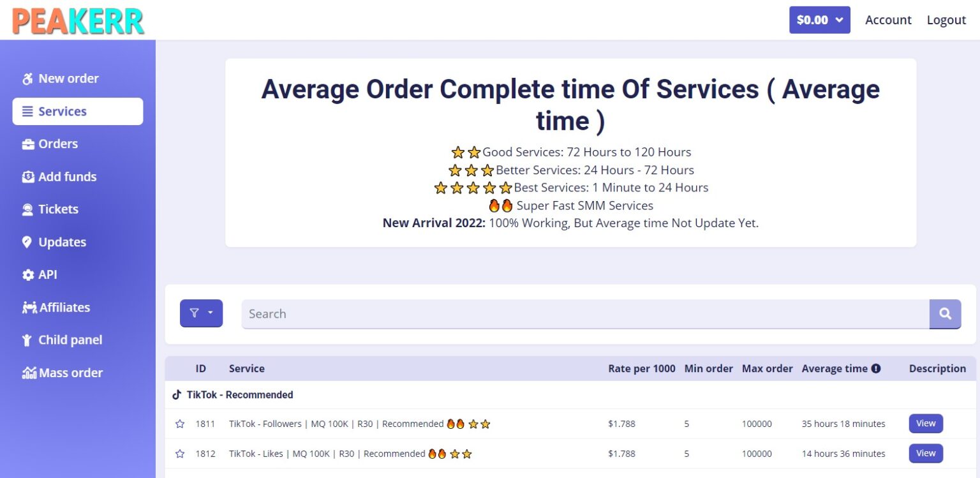Open New order page in sidebar

[x=68, y=78]
